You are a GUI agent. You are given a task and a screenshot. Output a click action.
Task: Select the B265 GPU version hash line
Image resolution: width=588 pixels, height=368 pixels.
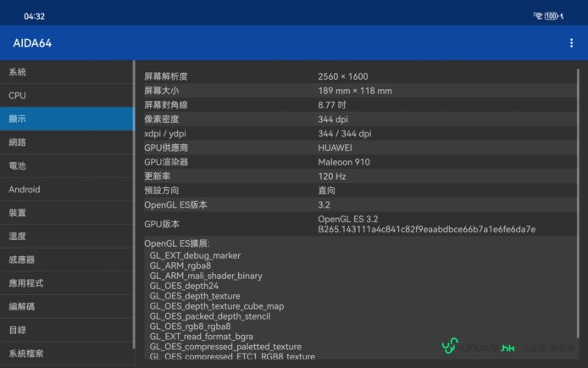click(x=427, y=229)
